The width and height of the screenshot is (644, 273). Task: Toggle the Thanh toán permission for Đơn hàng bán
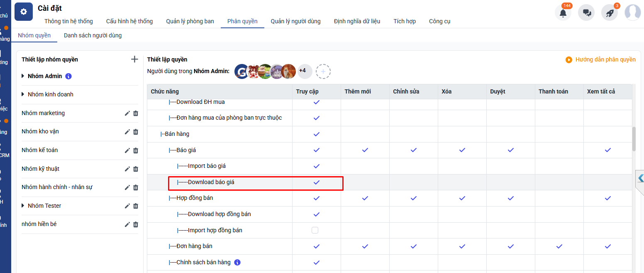(559, 246)
